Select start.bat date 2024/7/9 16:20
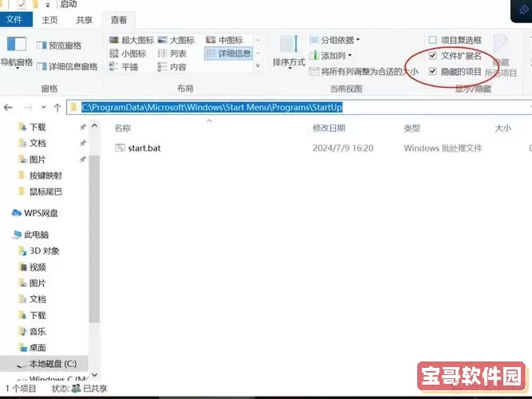The width and height of the screenshot is (532, 399). [343, 148]
